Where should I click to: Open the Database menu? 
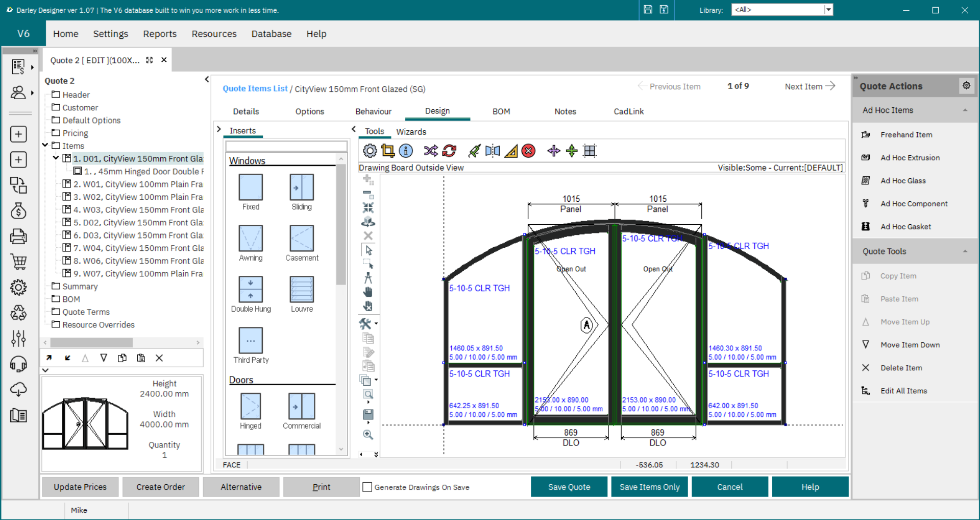[x=272, y=34]
